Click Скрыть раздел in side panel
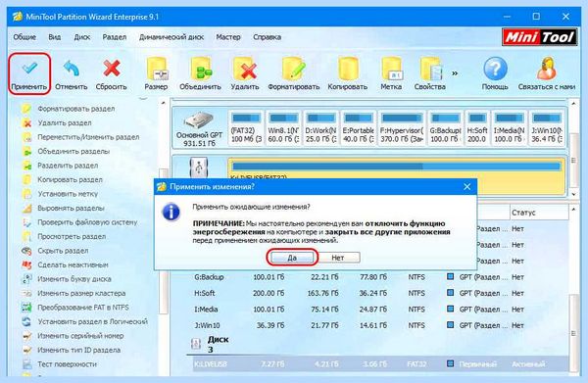This screenshot has width=588, height=383. 63,251
